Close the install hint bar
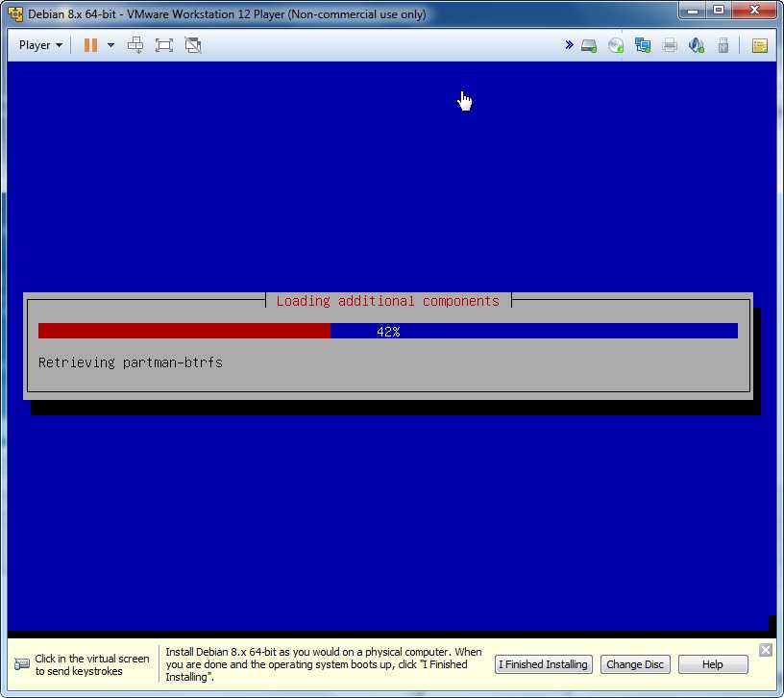Screen dimensions: 784x698 tap(766, 650)
